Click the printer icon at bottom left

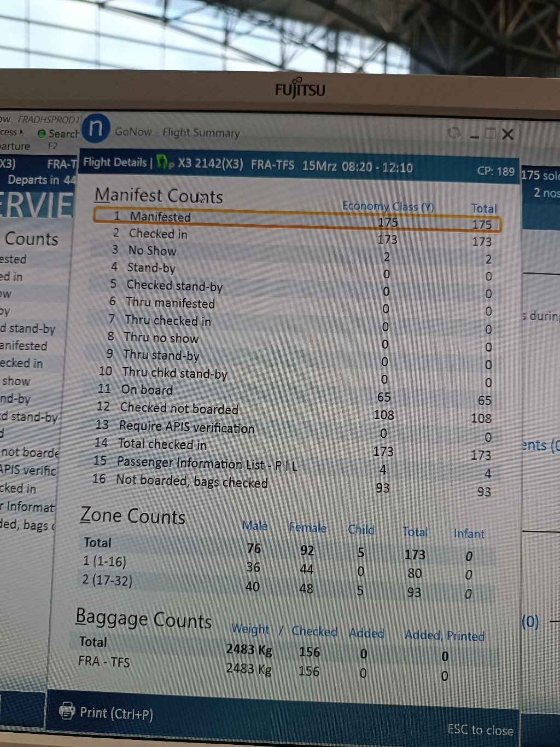(67, 711)
